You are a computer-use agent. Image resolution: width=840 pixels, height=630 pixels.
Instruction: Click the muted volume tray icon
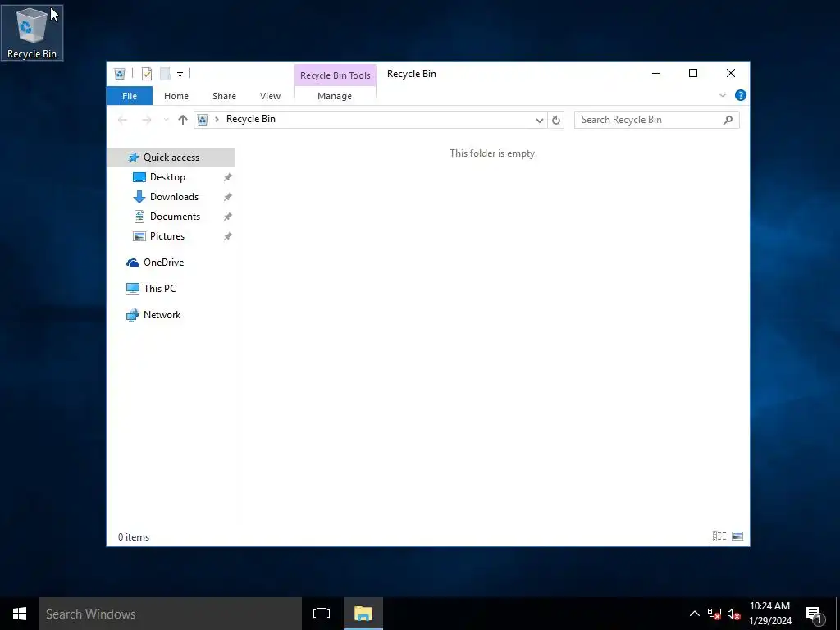coord(733,614)
